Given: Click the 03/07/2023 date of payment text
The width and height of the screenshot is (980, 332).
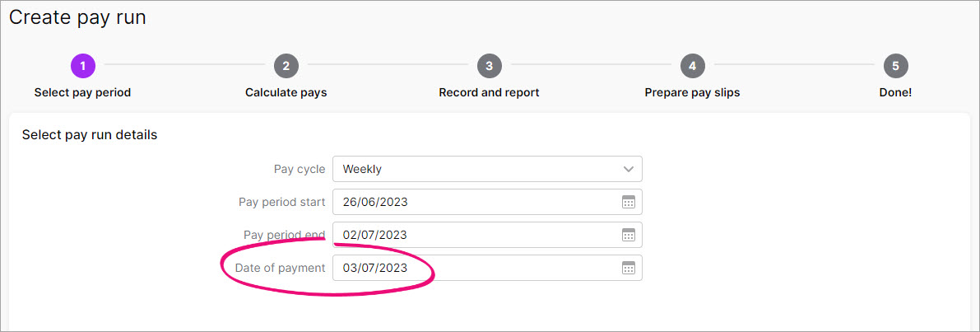Looking at the screenshot, I should [x=375, y=268].
